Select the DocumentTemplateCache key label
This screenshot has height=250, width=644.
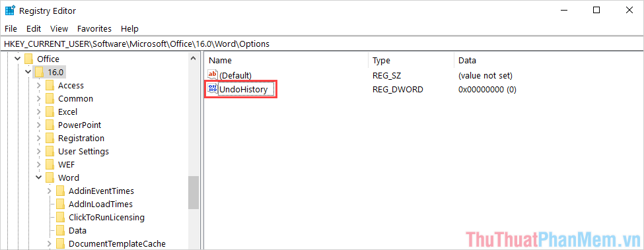[x=117, y=243]
